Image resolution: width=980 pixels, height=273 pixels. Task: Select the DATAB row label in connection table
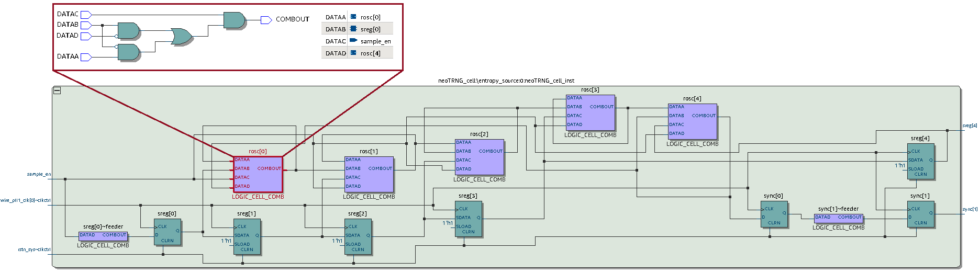click(336, 29)
